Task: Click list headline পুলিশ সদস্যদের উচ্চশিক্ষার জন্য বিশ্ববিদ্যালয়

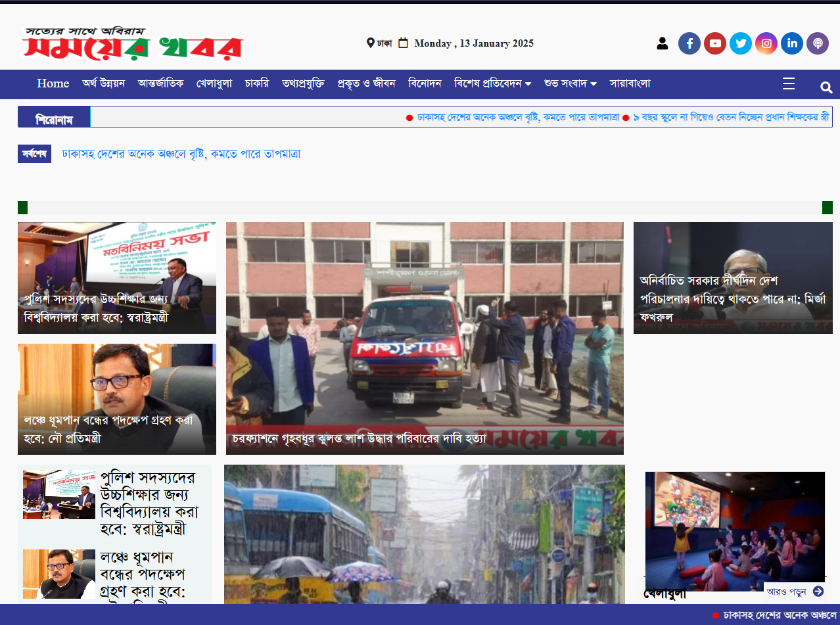Action: click(151, 503)
